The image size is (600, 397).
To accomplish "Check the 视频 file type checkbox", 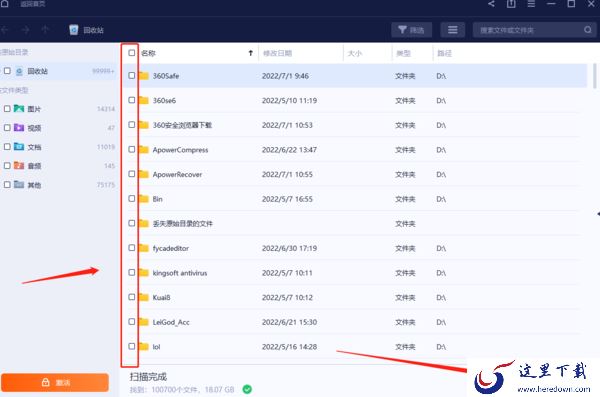I will 7,127.
